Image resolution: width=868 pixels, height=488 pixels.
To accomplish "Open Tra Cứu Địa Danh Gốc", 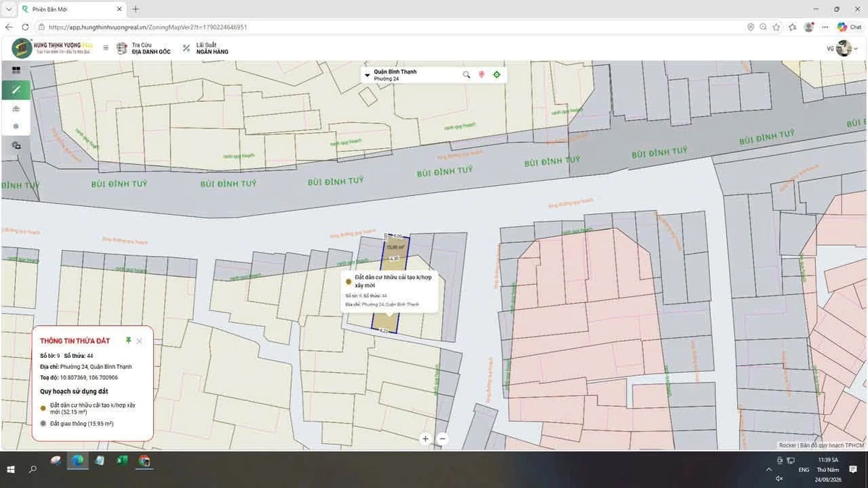I will tap(144, 48).
